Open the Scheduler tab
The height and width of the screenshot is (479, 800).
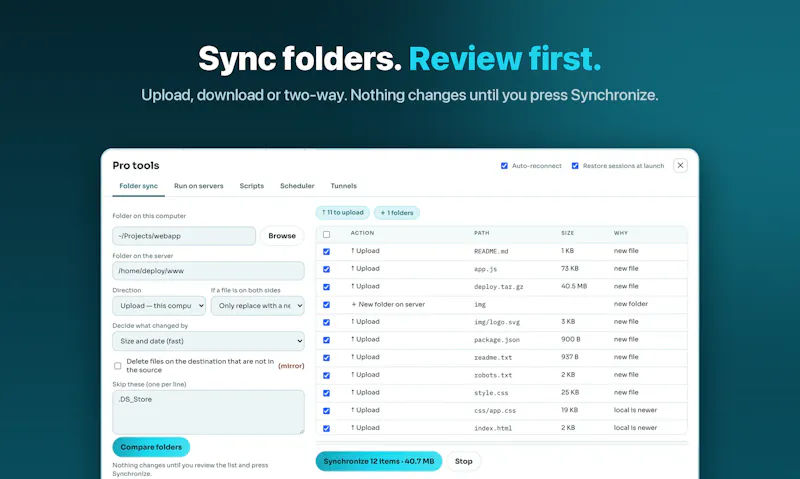tap(297, 186)
